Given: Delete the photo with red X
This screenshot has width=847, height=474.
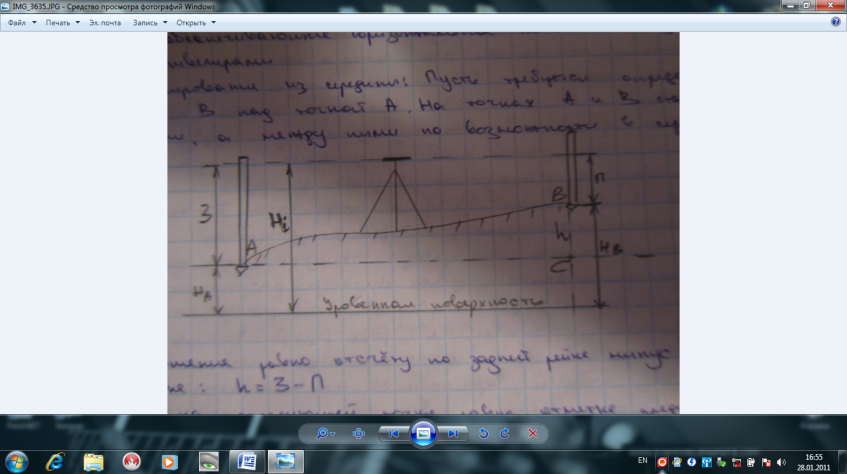Looking at the screenshot, I should [533, 433].
